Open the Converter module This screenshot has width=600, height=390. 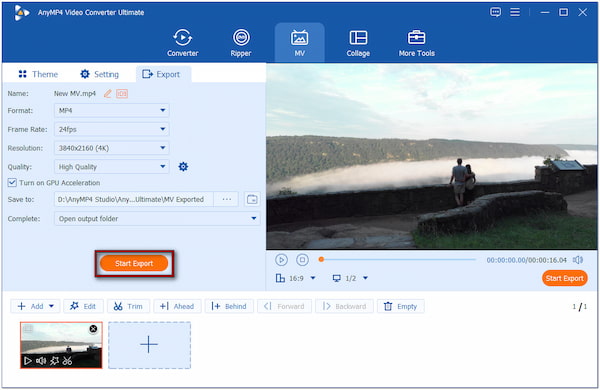pyautogui.click(x=183, y=43)
